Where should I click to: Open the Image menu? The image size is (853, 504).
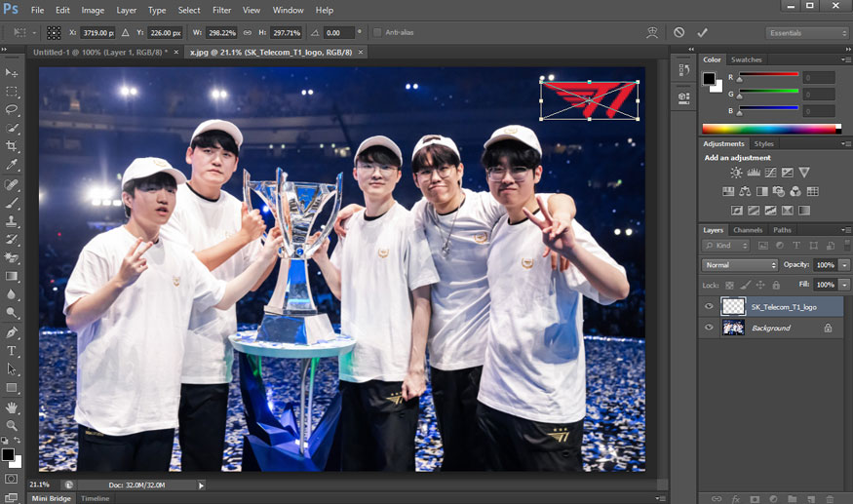point(93,10)
